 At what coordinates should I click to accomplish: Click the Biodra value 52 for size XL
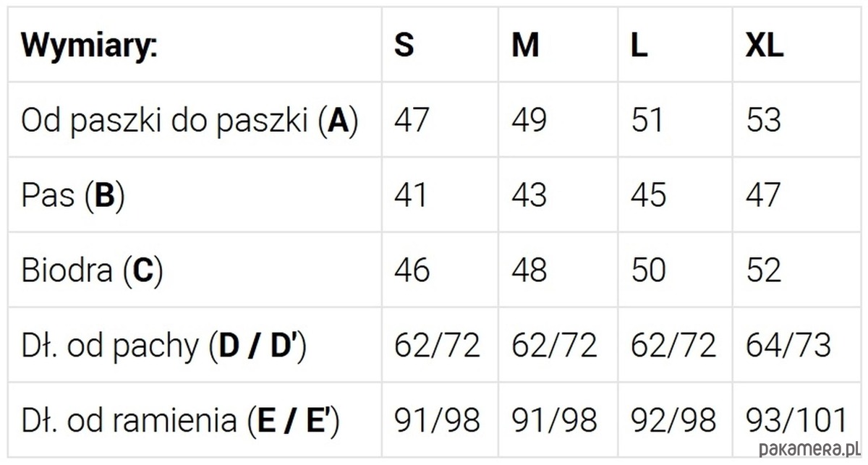(x=764, y=270)
